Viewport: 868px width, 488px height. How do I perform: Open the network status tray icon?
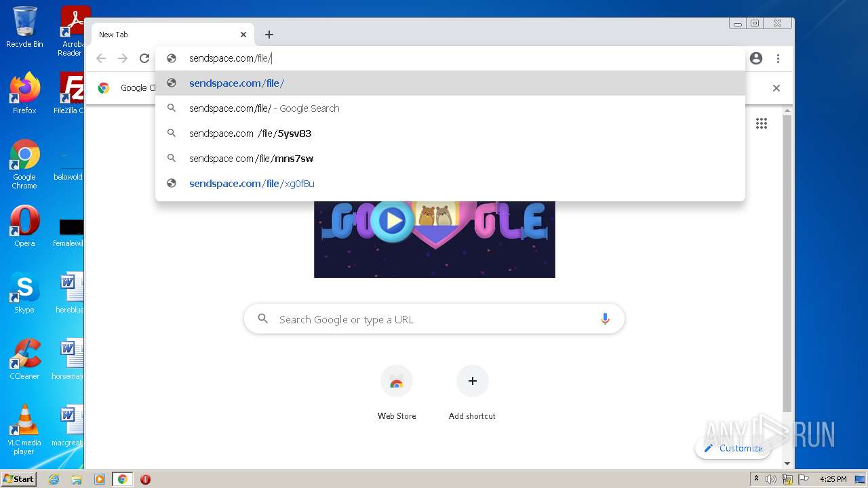tap(787, 479)
